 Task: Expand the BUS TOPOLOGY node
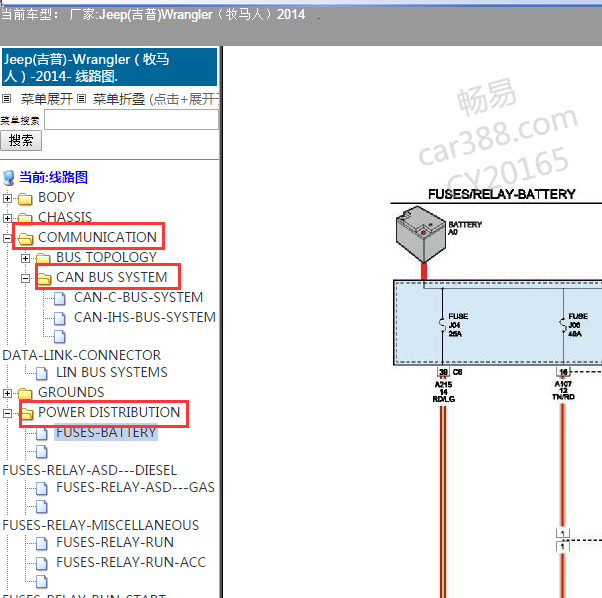tap(25, 258)
